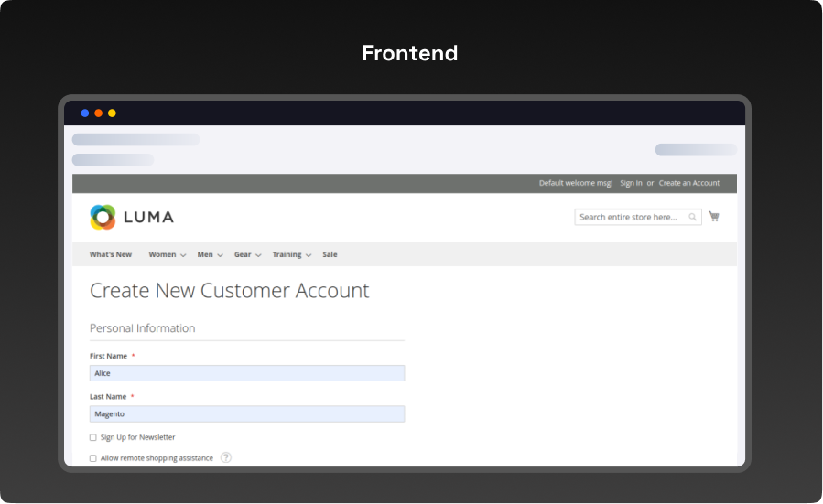Click the blue window dot
823x504 pixels.
[85, 113]
